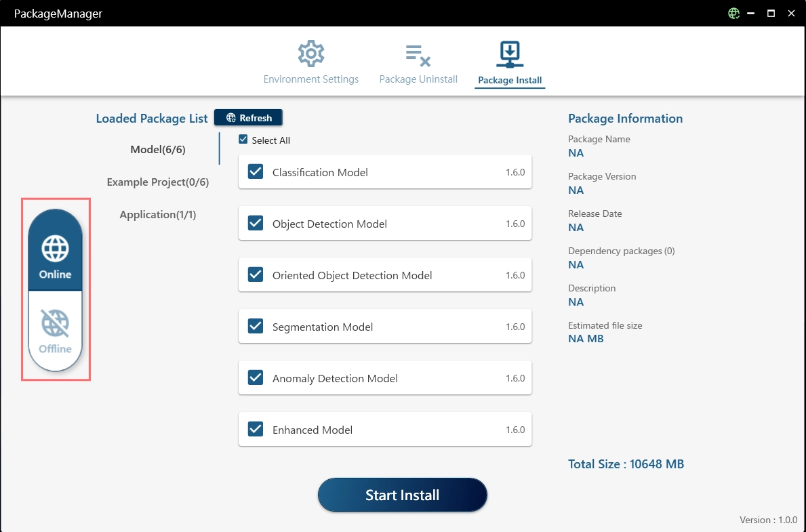The width and height of the screenshot is (806, 532).
Task: Click version 1.6.0 of Classification Model
Action: 515,172
